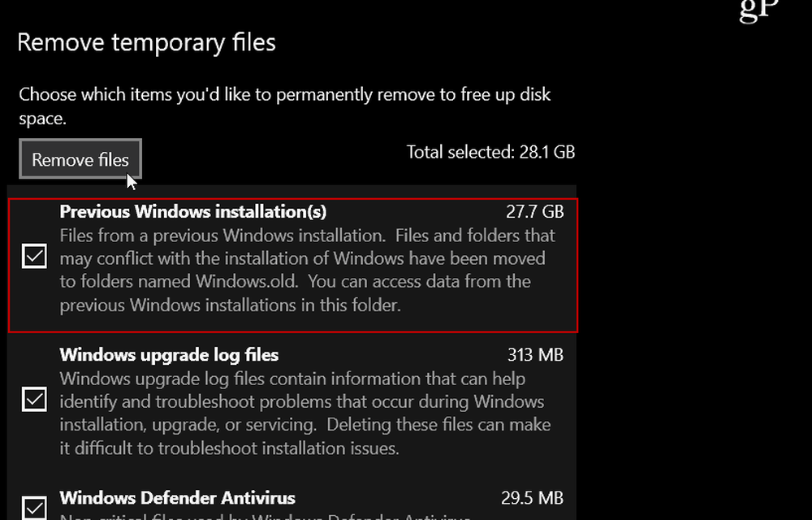
Task: Click the Windows Defender Antivirus title
Action: click(x=177, y=498)
